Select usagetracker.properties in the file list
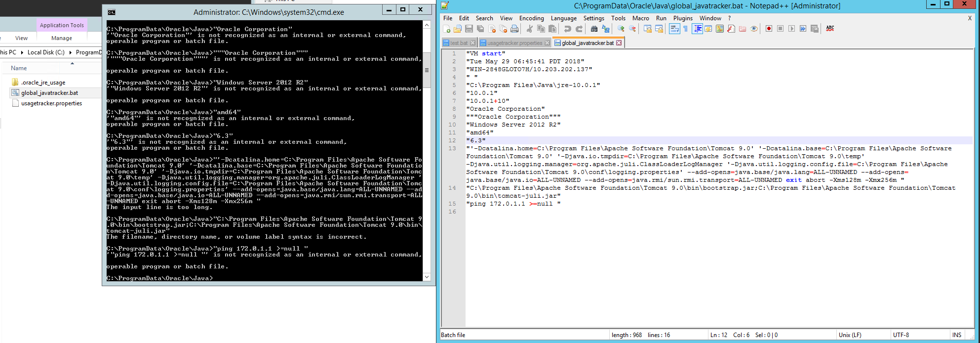This screenshot has width=980, height=343. [x=51, y=103]
